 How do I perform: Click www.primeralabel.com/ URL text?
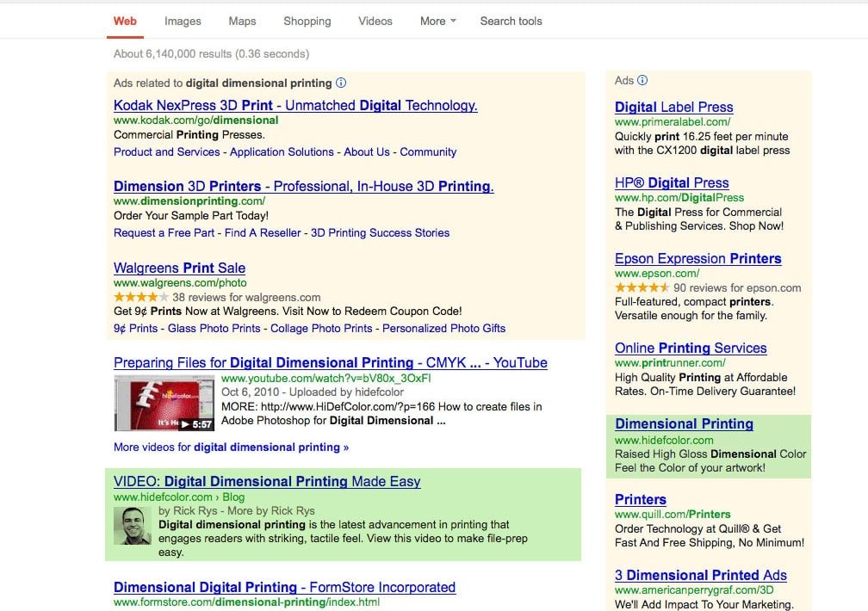click(673, 121)
